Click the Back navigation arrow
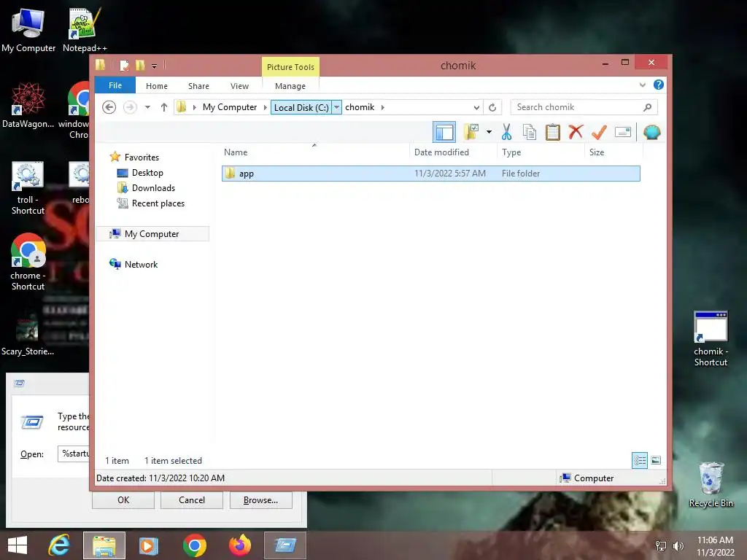The image size is (747, 560). [109, 107]
